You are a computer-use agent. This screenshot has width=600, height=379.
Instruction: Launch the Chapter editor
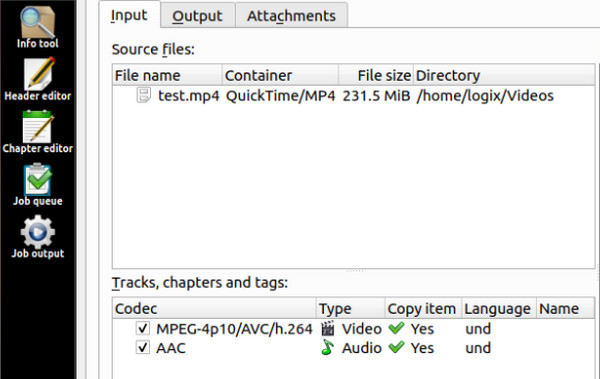click(x=38, y=132)
